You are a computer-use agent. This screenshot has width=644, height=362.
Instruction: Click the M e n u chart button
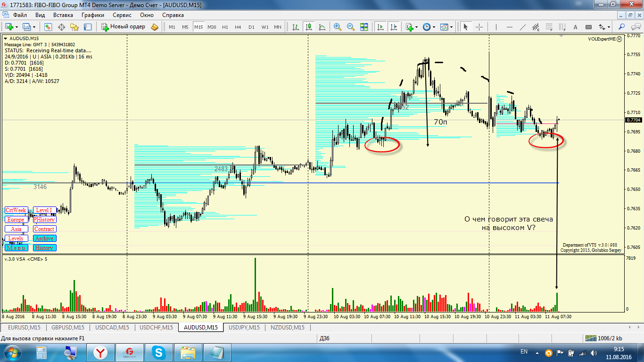click(17, 248)
